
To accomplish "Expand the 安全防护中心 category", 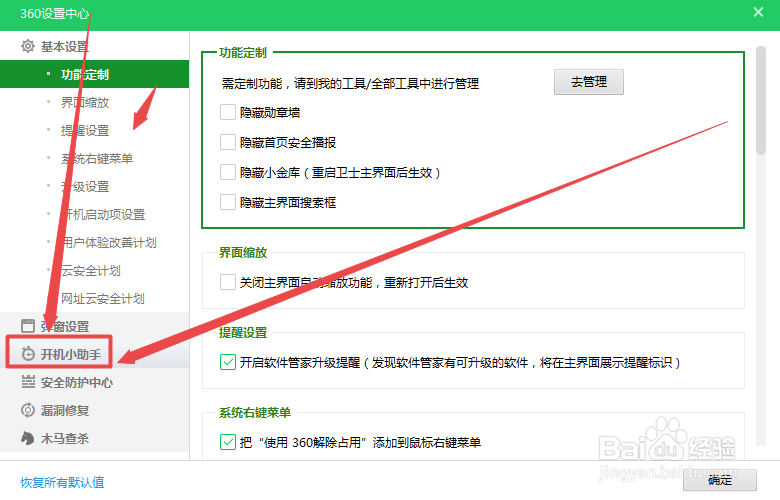I will (95, 382).
